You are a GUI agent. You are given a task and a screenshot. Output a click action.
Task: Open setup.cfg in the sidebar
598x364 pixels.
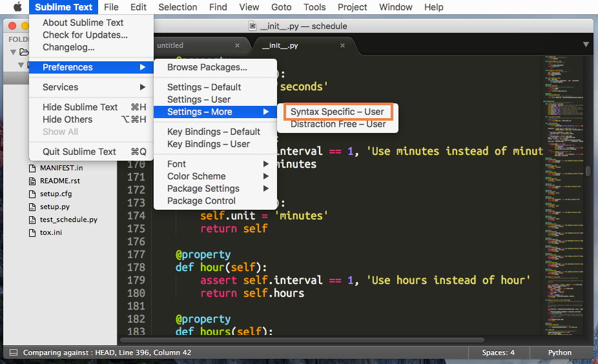[56, 194]
